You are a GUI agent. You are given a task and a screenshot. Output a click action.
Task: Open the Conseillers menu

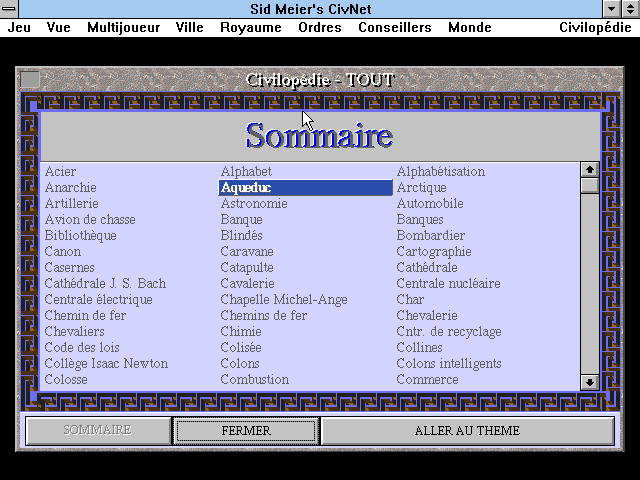coord(395,27)
